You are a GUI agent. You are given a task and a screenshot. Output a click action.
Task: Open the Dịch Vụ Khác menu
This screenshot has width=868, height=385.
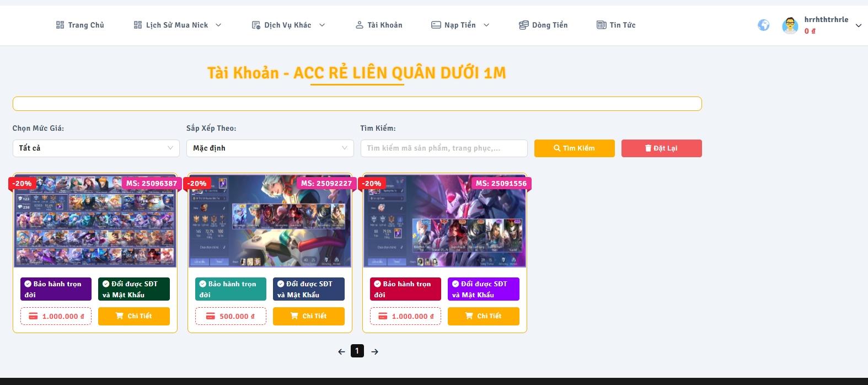(x=288, y=25)
